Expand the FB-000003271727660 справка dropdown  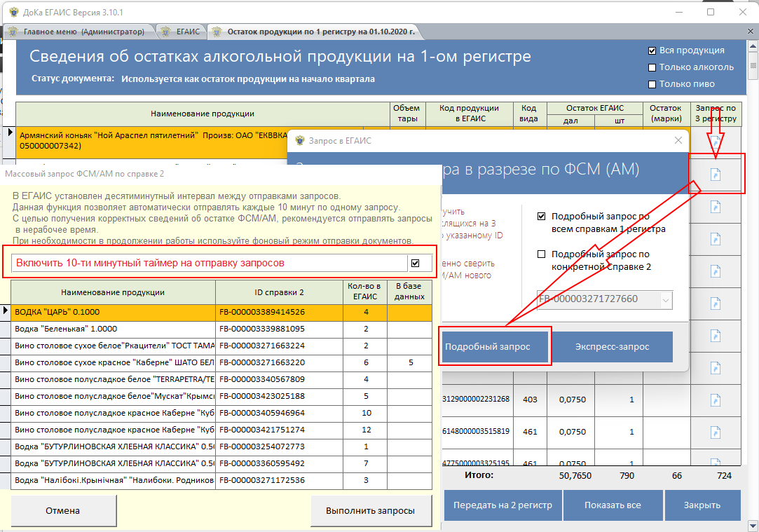tap(665, 300)
